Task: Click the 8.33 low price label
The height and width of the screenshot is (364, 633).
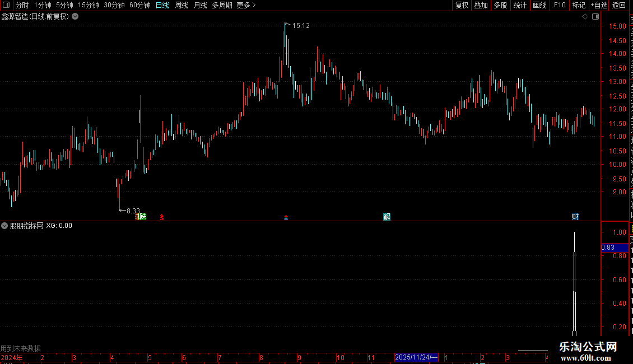Action: tap(133, 211)
